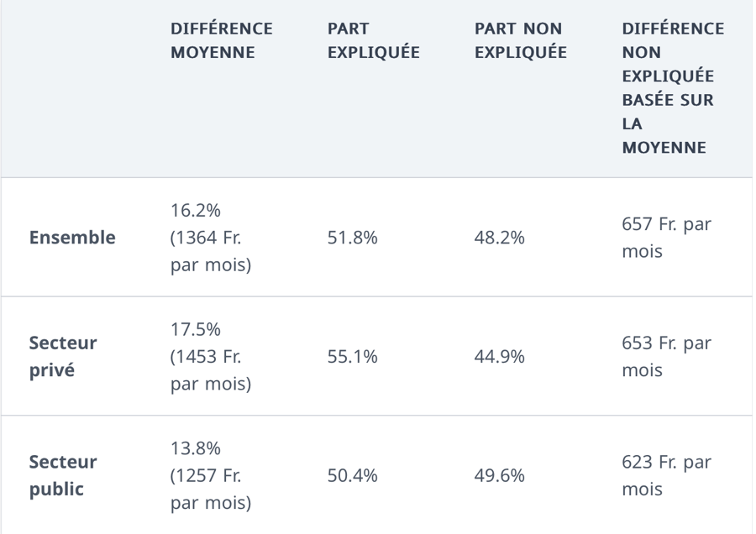Click the 48.2% unexplained share cell

[x=500, y=238]
